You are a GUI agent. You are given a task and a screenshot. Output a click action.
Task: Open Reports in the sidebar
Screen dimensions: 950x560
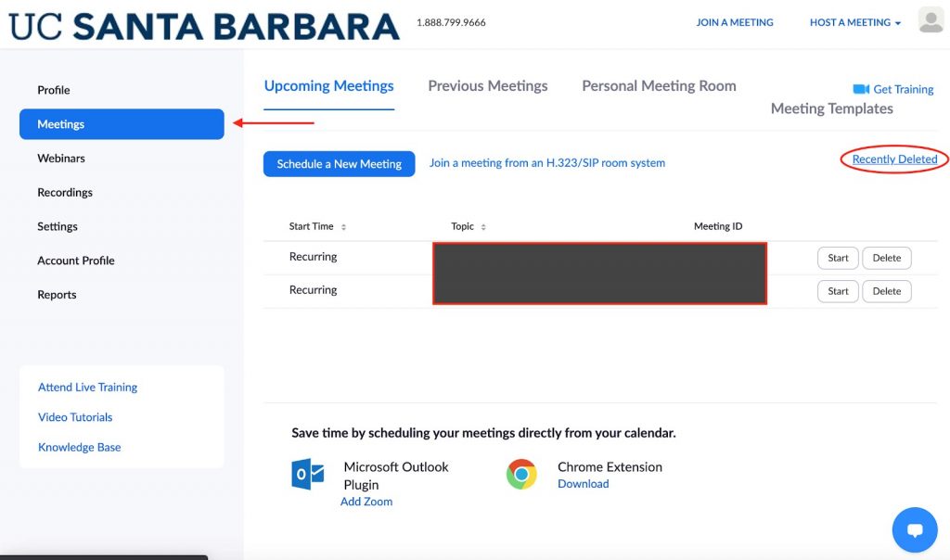[57, 295]
